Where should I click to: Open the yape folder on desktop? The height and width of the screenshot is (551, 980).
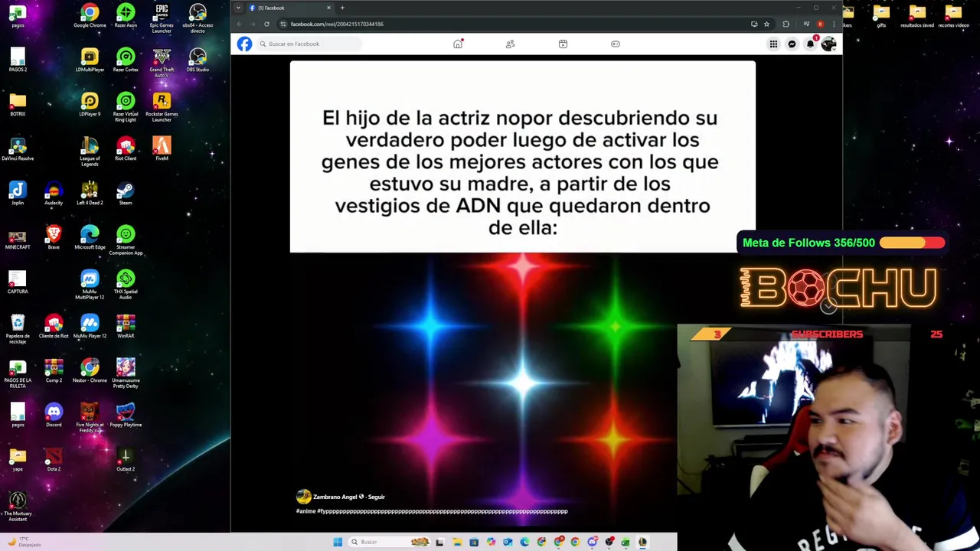click(x=18, y=459)
